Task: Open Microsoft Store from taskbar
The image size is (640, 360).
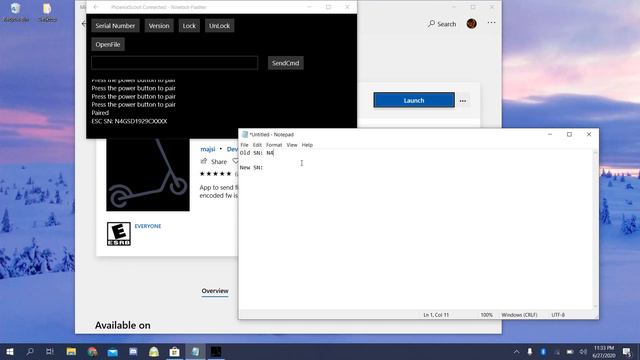Action: pos(175,351)
